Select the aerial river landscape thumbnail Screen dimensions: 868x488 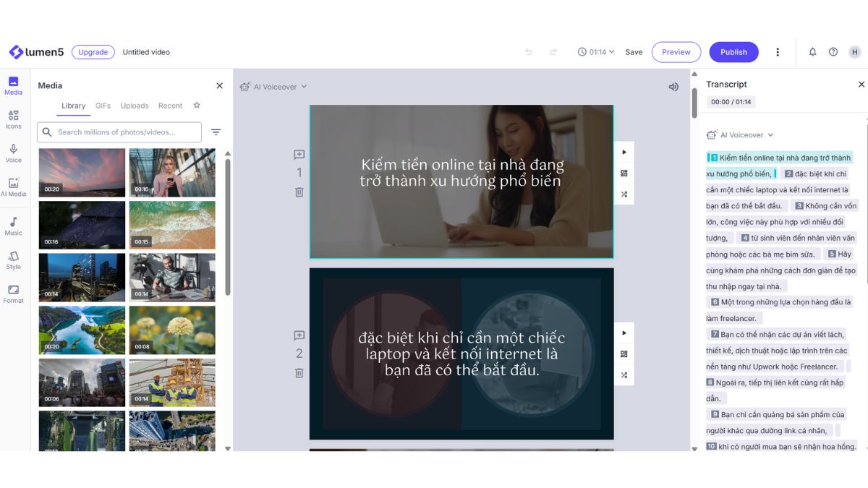pos(82,330)
